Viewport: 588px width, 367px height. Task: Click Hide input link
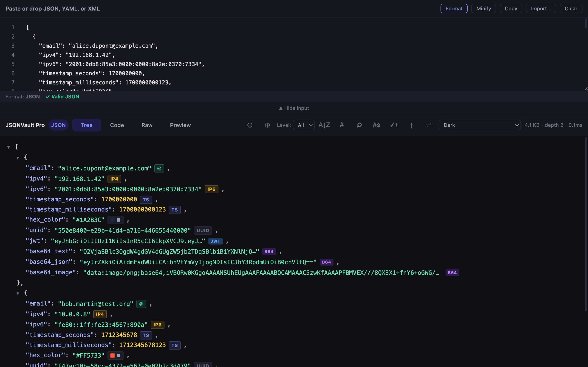click(294, 108)
